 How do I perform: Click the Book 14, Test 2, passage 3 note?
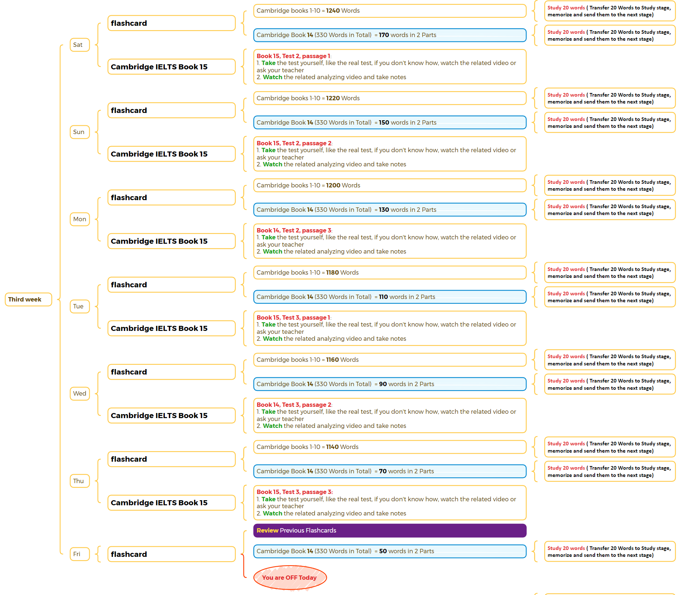(390, 241)
